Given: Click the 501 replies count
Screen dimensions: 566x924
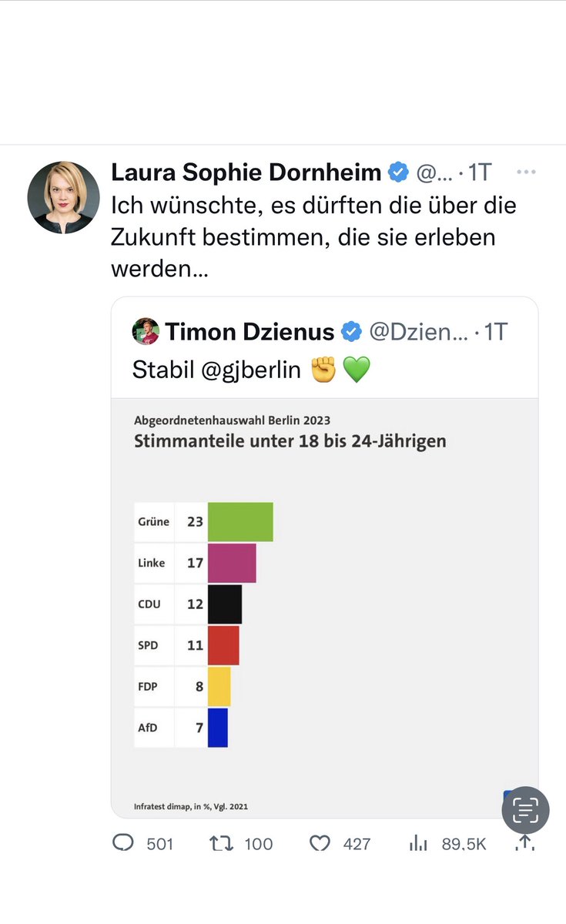Looking at the screenshot, I should point(159,844).
